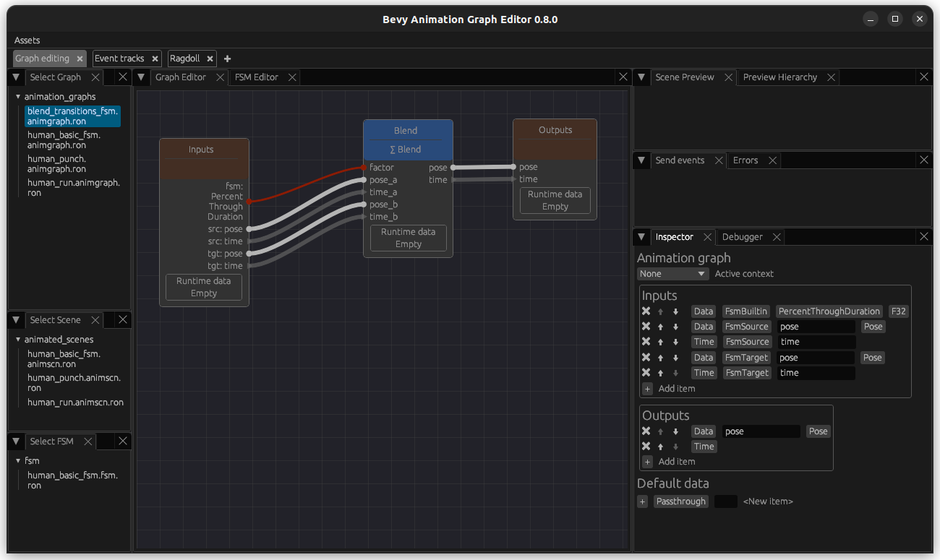
Task: Open the Graph Editor panel menu triangle
Action: (141, 77)
